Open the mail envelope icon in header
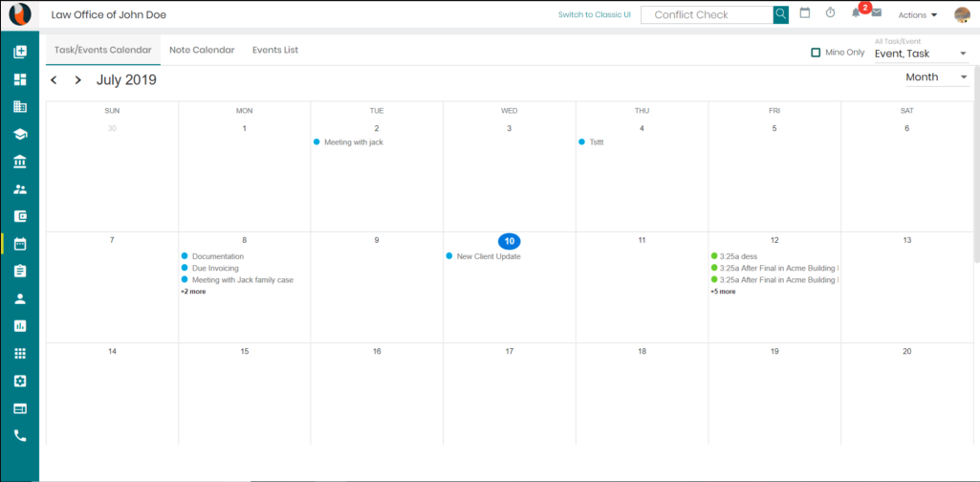Image resolution: width=980 pixels, height=482 pixels. point(876,13)
